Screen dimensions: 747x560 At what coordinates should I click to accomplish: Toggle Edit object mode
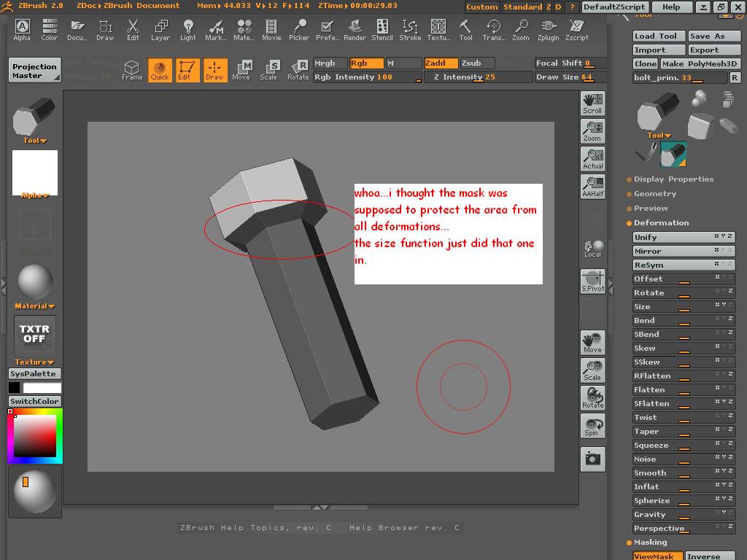(187, 70)
